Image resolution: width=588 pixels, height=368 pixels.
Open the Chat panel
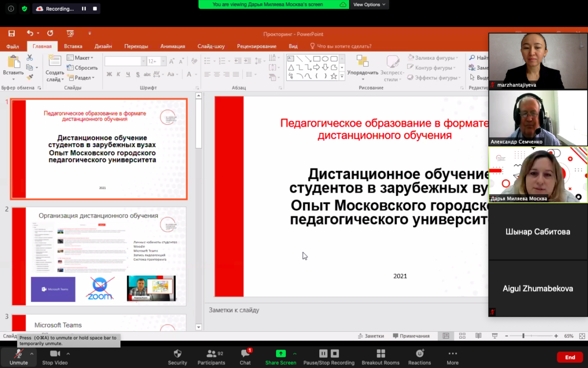click(245, 354)
